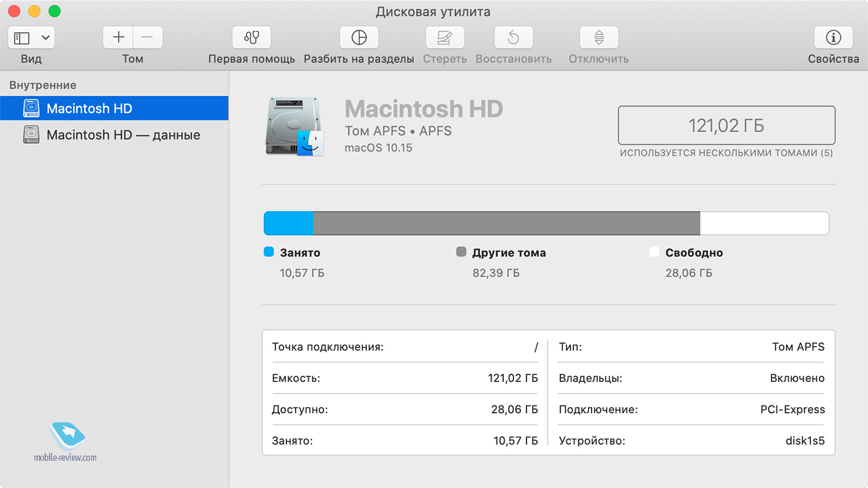Click the large Macintosh HD title text
The width and height of the screenshot is (868, 488).
(x=423, y=109)
